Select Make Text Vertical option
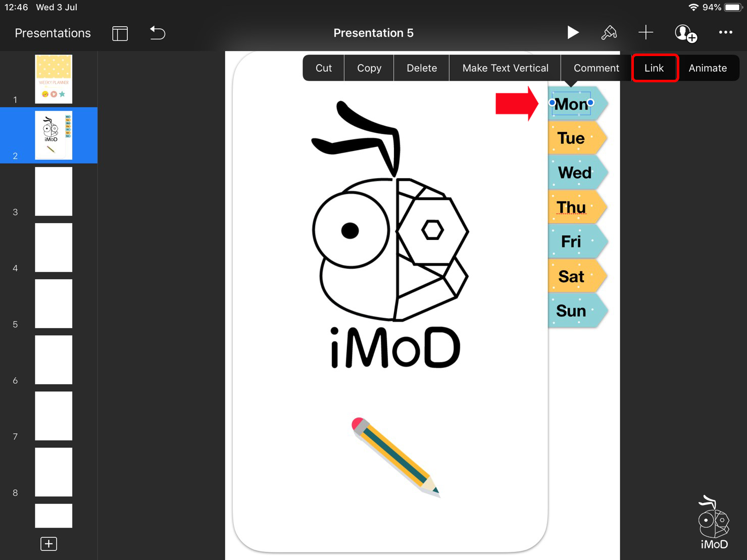Image resolution: width=747 pixels, height=560 pixels. click(x=505, y=68)
